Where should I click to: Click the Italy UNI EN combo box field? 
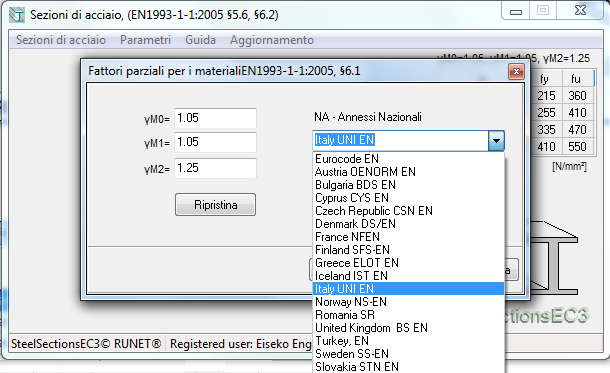tap(400, 140)
